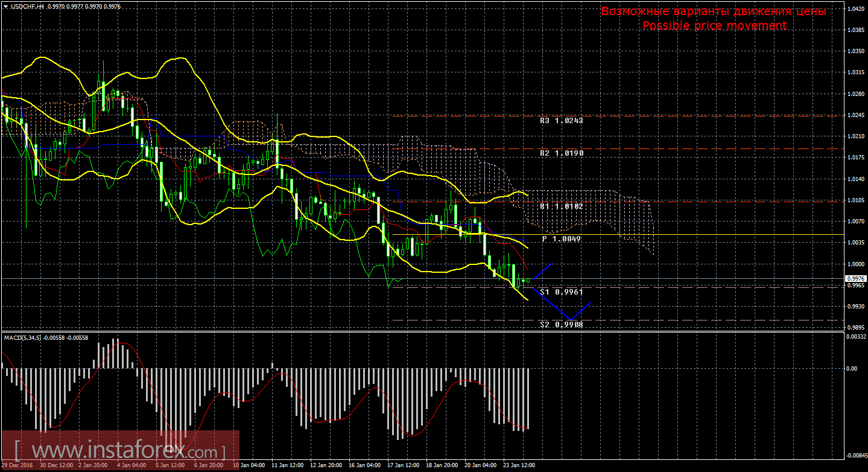Click the 1.0420 price scale label
Screen dimensions: 868x472
click(x=855, y=9)
